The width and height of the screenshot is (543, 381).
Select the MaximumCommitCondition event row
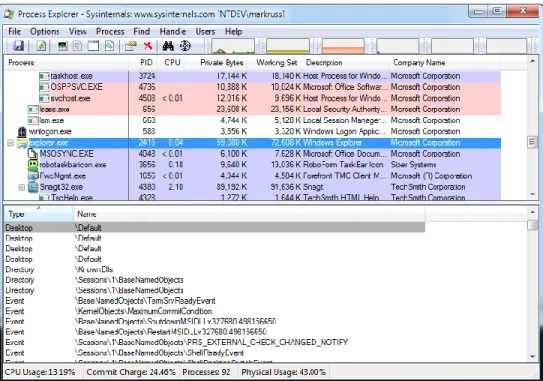[x=214, y=311]
